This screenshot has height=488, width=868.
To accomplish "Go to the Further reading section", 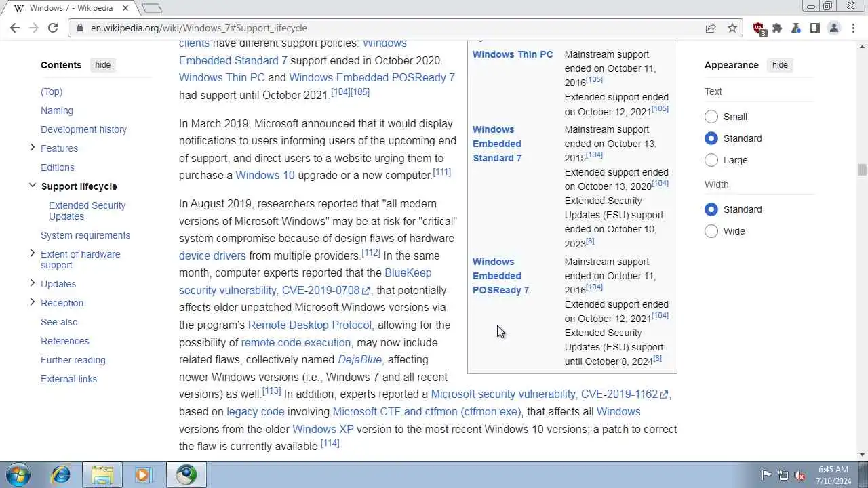I will [x=73, y=360].
